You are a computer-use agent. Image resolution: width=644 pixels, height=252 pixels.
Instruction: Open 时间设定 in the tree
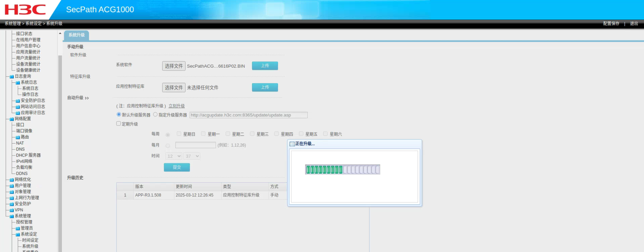[x=30, y=240]
